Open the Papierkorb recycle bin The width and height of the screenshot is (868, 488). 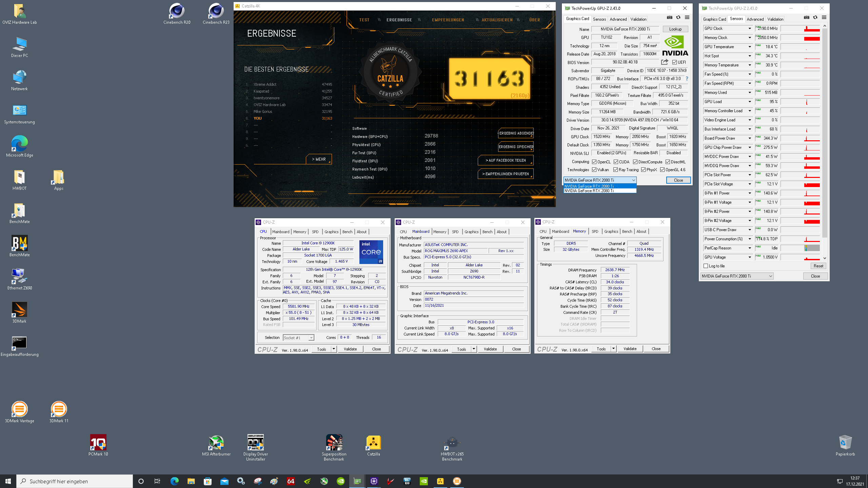point(845,446)
